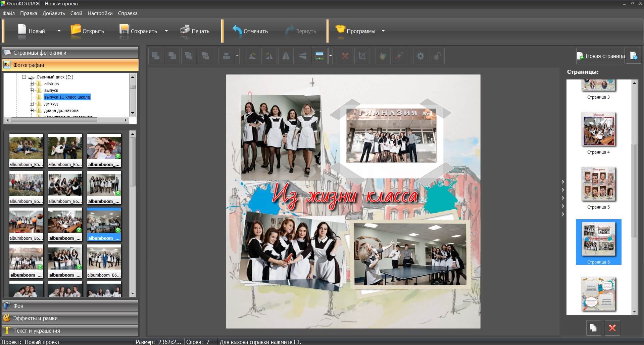
Task: Open the Фотографии panel header
Action: 70,65
